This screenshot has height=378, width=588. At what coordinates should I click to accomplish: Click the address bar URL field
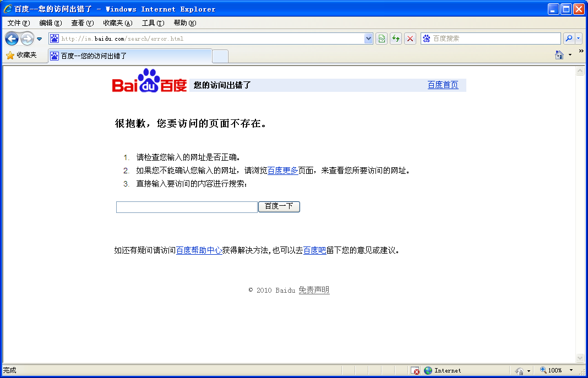[x=211, y=39]
